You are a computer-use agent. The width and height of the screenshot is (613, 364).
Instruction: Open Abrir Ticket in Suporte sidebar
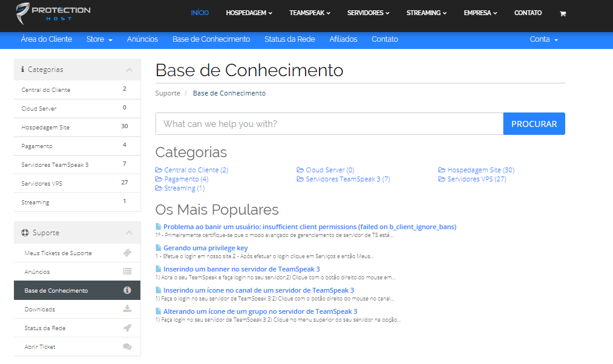(x=77, y=347)
